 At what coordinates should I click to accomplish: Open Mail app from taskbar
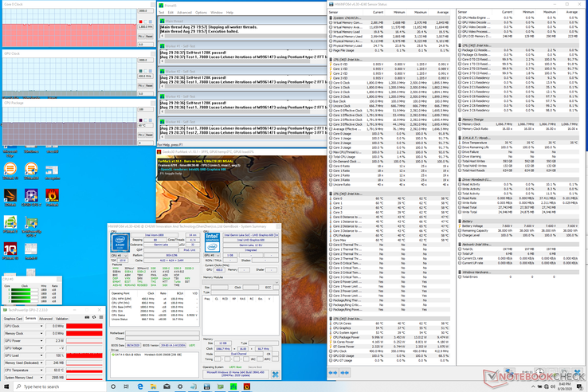coord(167,386)
